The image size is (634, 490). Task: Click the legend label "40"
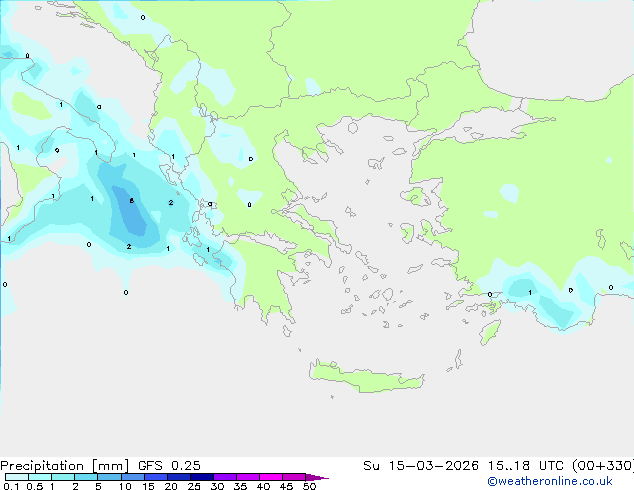pyautogui.click(x=263, y=486)
